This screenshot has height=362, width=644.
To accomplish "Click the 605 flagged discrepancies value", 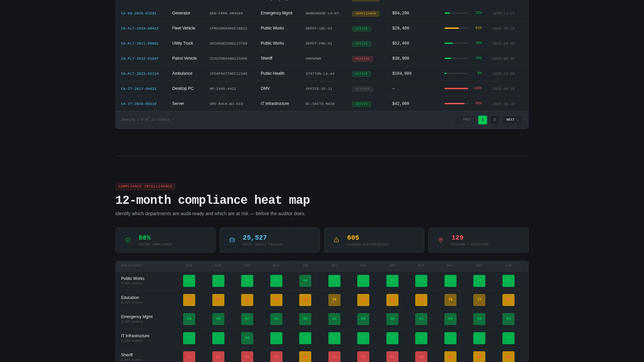I will point(353,238).
